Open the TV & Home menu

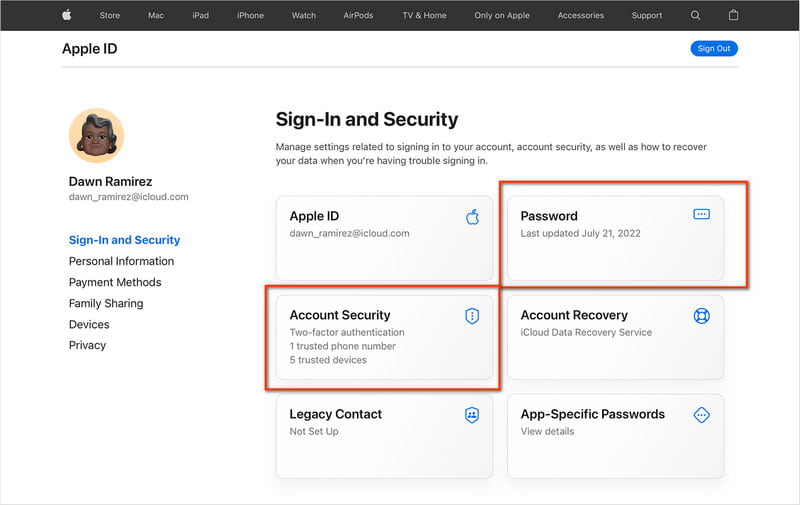424,15
